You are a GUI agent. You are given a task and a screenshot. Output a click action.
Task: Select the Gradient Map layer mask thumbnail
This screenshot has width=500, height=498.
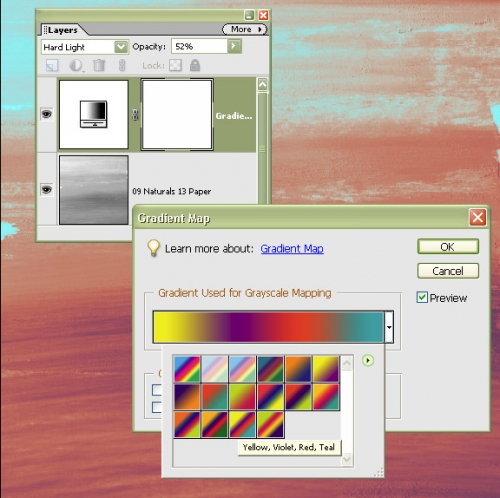(x=177, y=115)
